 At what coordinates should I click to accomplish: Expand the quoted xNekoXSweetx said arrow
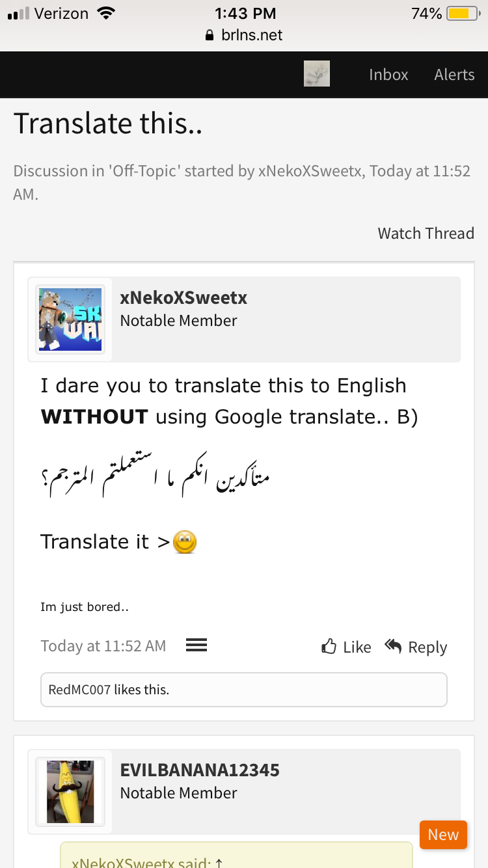[219, 863]
